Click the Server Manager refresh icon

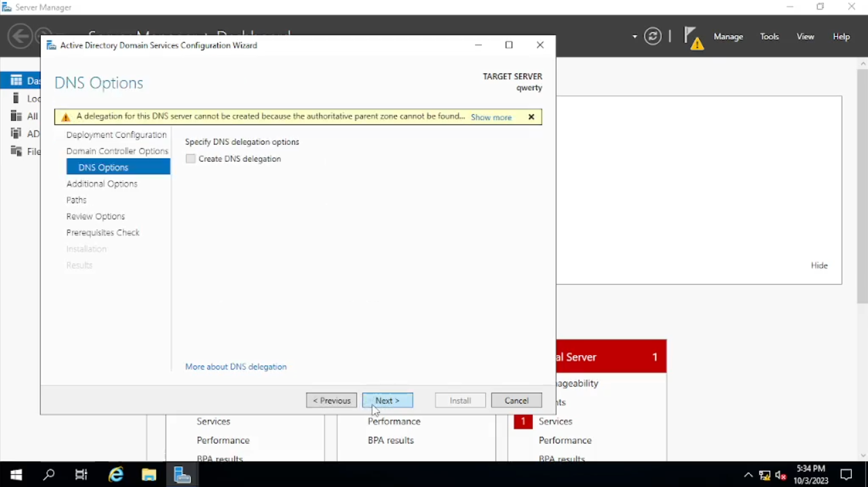(x=653, y=37)
